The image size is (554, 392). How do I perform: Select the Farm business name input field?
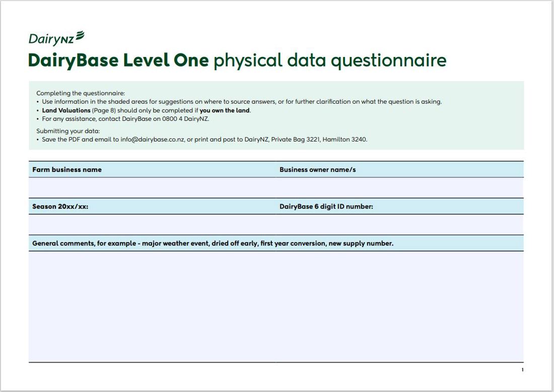click(x=152, y=187)
